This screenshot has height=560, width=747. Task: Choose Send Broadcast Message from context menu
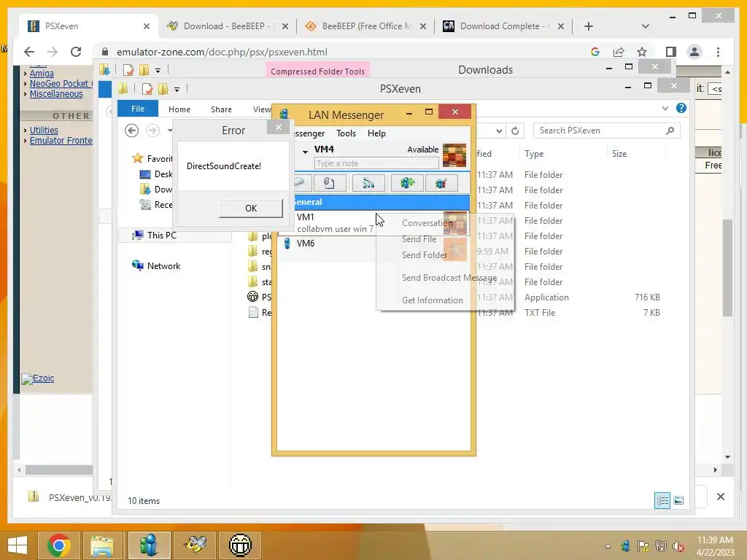(449, 278)
